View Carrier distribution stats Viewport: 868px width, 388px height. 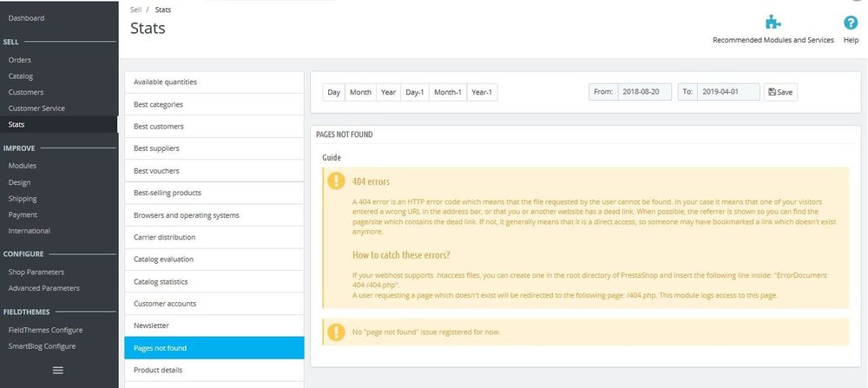pyautogui.click(x=214, y=237)
